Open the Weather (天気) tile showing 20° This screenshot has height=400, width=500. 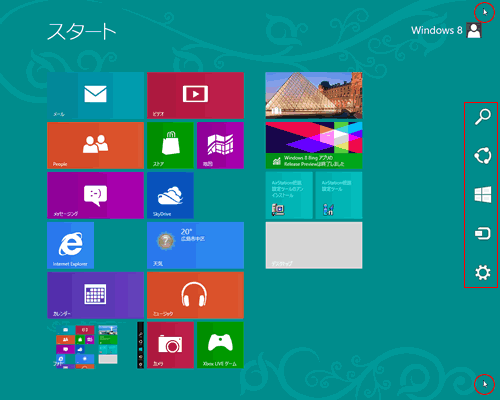click(x=195, y=245)
